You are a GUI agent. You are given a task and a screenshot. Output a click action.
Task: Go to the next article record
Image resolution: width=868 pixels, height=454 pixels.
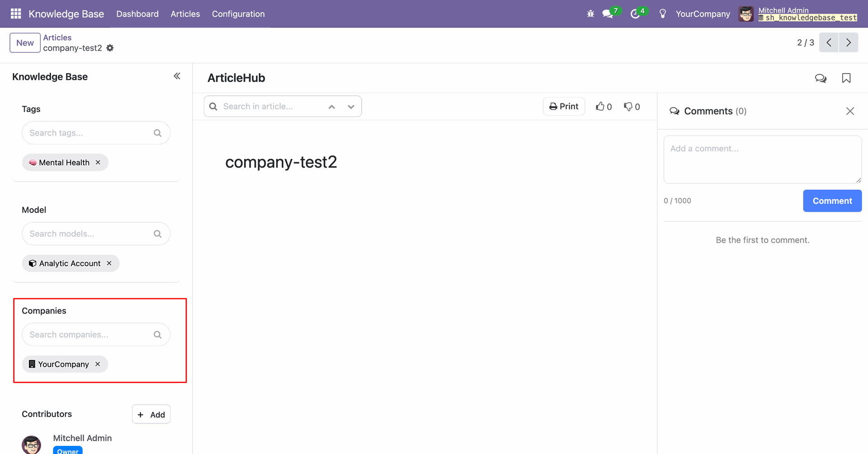tap(848, 42)
